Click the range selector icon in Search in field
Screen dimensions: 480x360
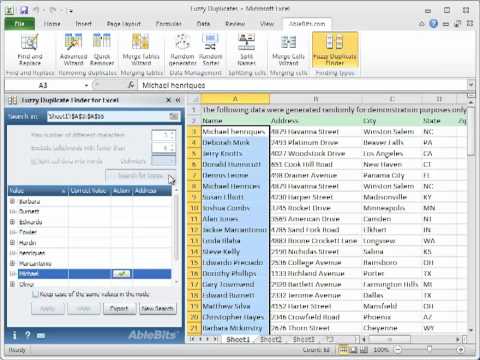point(173,116)
